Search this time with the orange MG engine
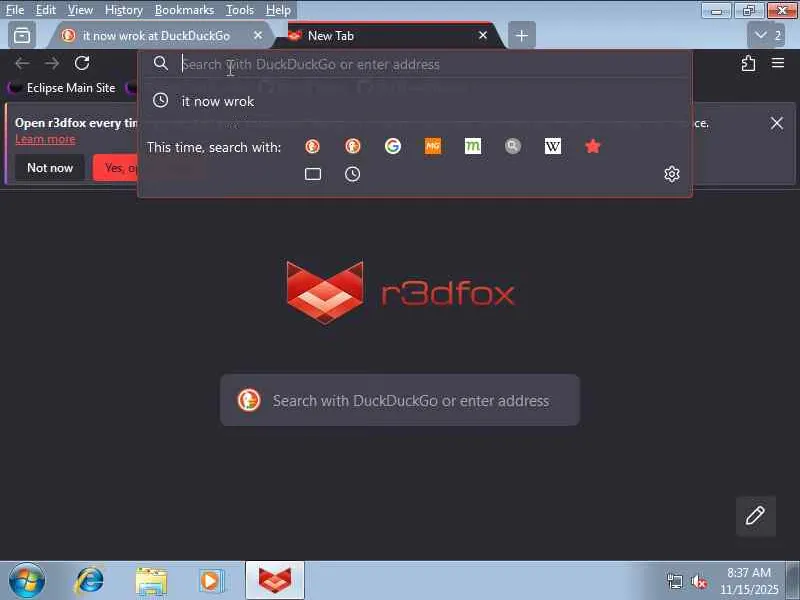Image resolution: width=800 pixels, height=600 pixels. pos(433,146)
